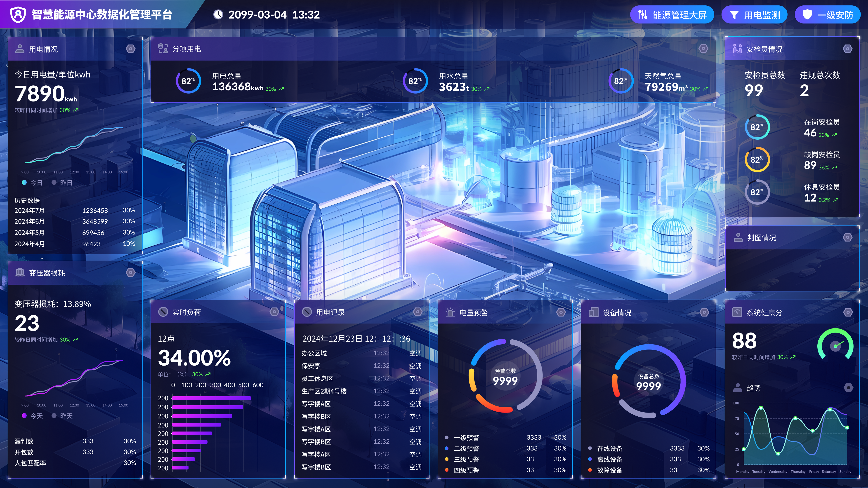Open settings hexagon in the 安检员情况 panel
Screen dimensions: 868x488
pyautogui.click(x=847, y=49)
